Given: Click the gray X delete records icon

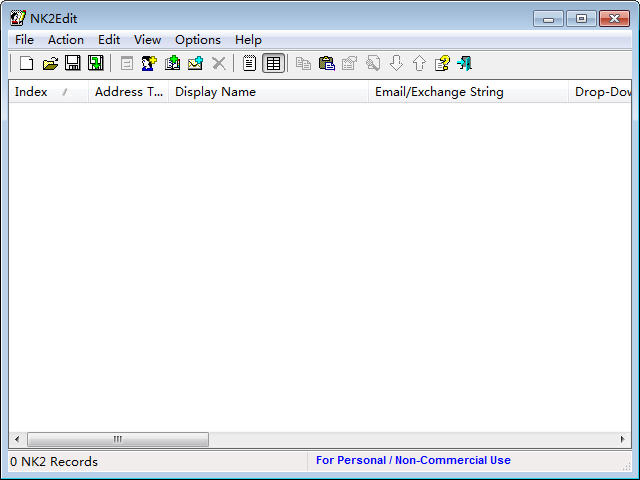Looking at the screenshot, I should [219, 63].
